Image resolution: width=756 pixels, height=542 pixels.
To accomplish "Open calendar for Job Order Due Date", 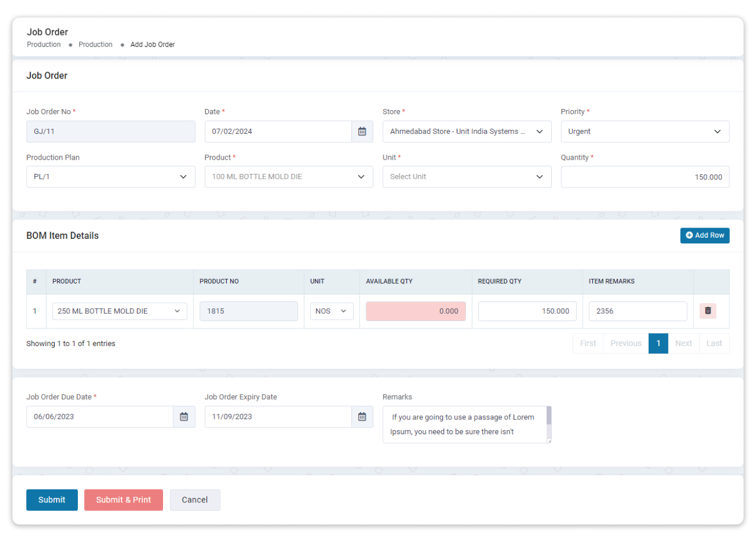I will tap(184, 417).
